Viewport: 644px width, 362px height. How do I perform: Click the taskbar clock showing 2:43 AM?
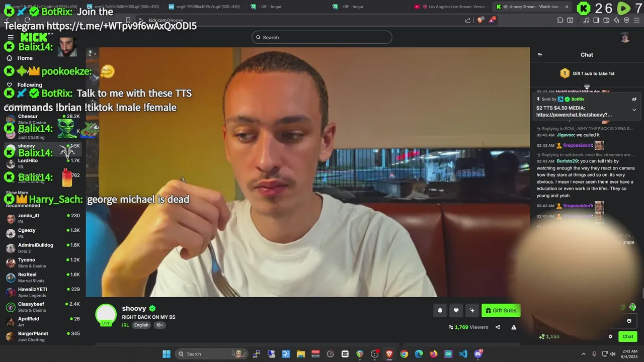630,354
